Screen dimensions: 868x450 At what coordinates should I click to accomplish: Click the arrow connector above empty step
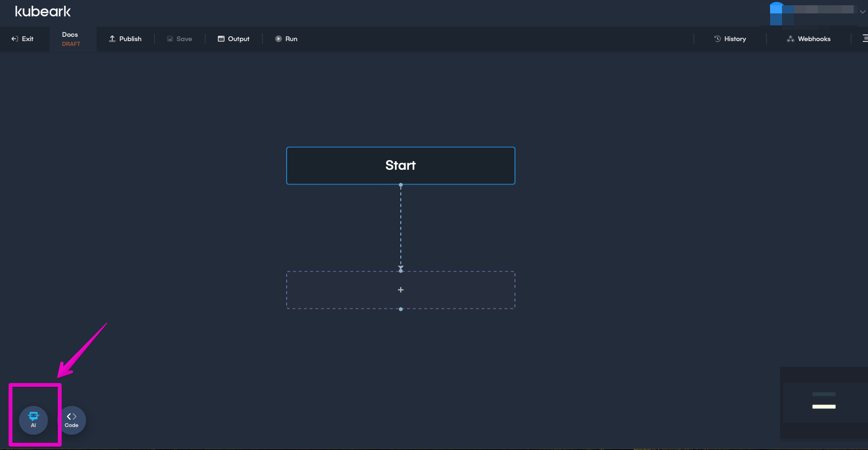[401, 269]
